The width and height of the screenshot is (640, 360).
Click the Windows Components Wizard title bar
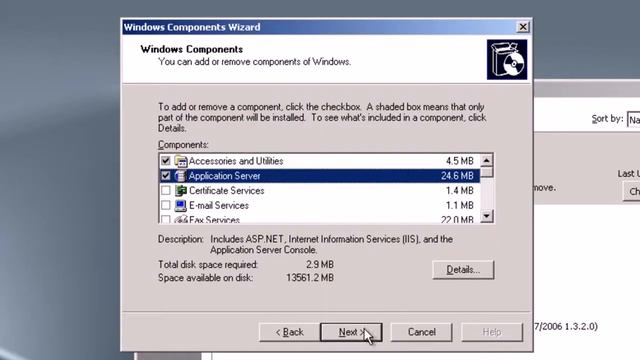pos(318,27)
